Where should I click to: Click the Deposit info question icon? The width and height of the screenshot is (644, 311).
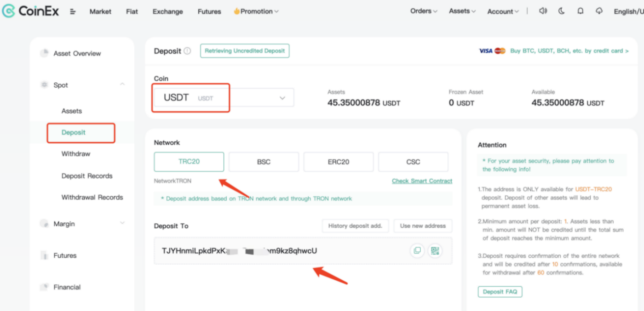(187, 51)
